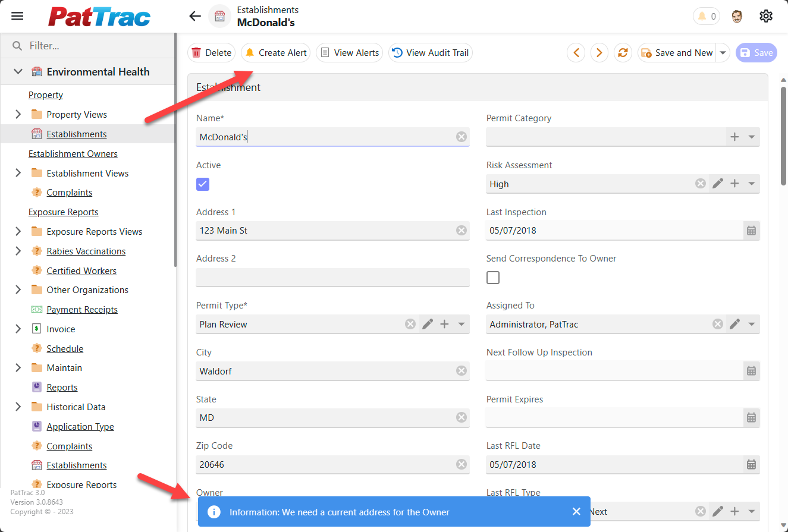
Task: Expand the Rabies Vaccinations item
Action: click(18, 251)
